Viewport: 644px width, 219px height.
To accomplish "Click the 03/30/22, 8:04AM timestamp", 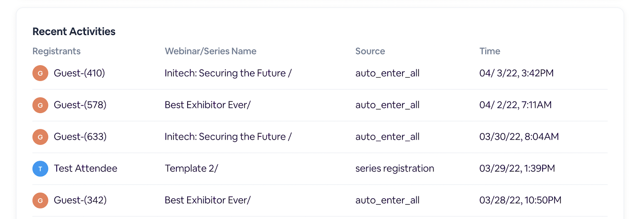I will [519, 137].
